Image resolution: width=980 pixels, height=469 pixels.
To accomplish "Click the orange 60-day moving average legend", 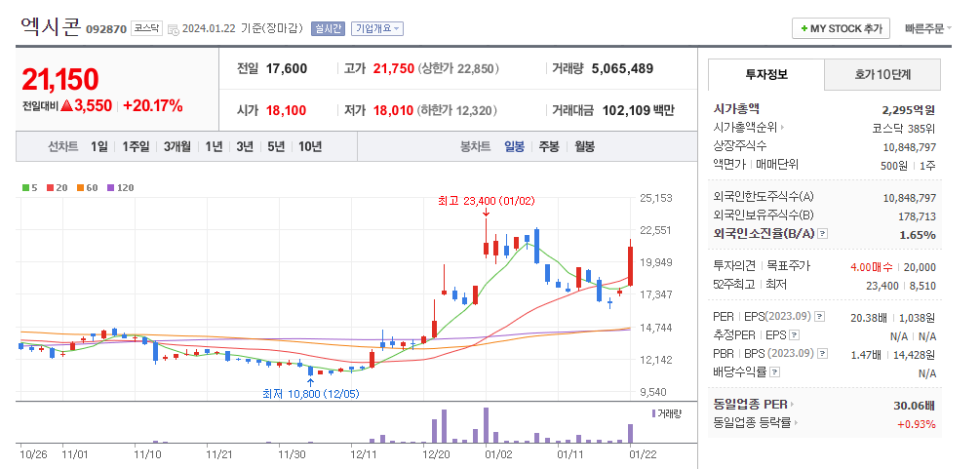I will click(88, 187).
